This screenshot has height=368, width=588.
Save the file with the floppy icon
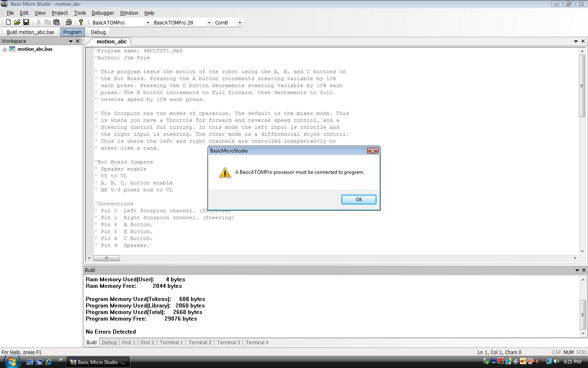(26, 22)
